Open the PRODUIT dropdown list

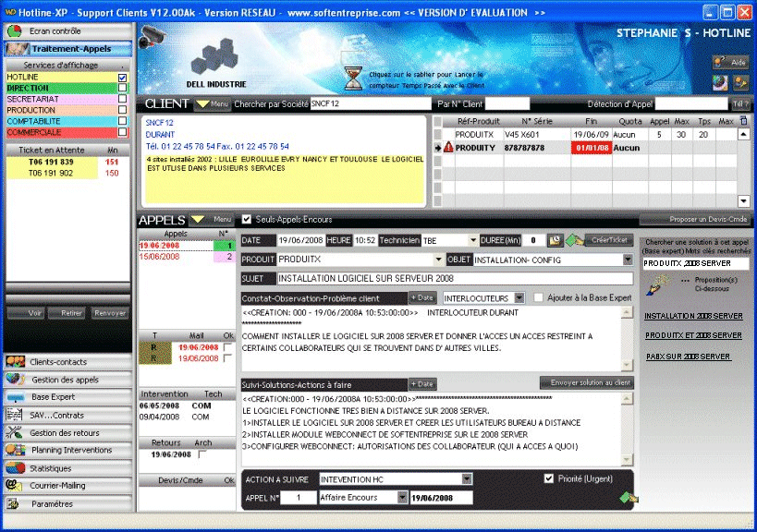click(x=438, y=260)
